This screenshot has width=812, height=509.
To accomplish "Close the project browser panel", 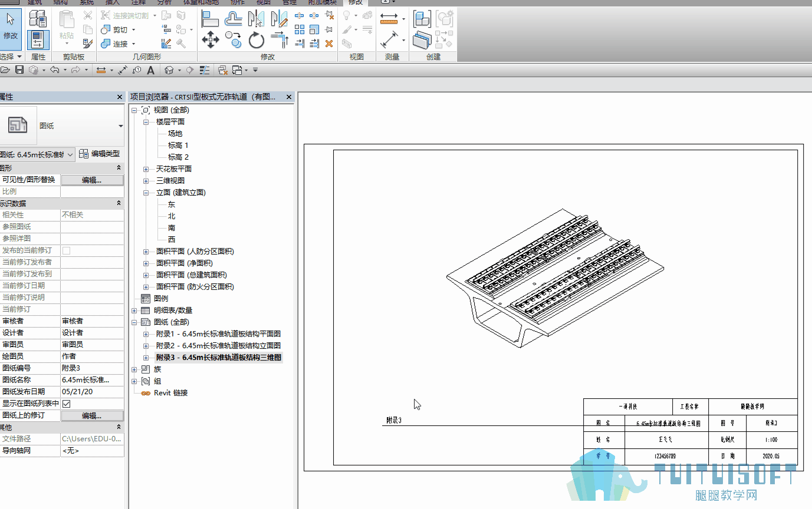I will click(289, 97).
